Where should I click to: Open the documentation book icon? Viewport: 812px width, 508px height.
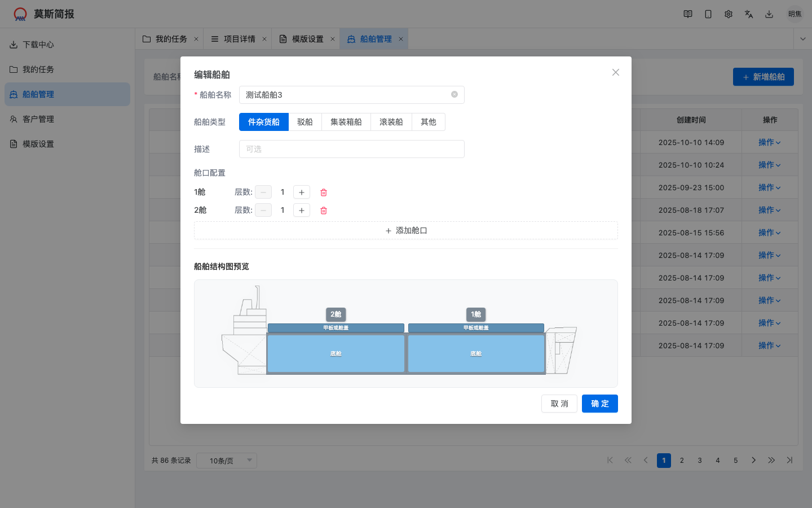688,14
